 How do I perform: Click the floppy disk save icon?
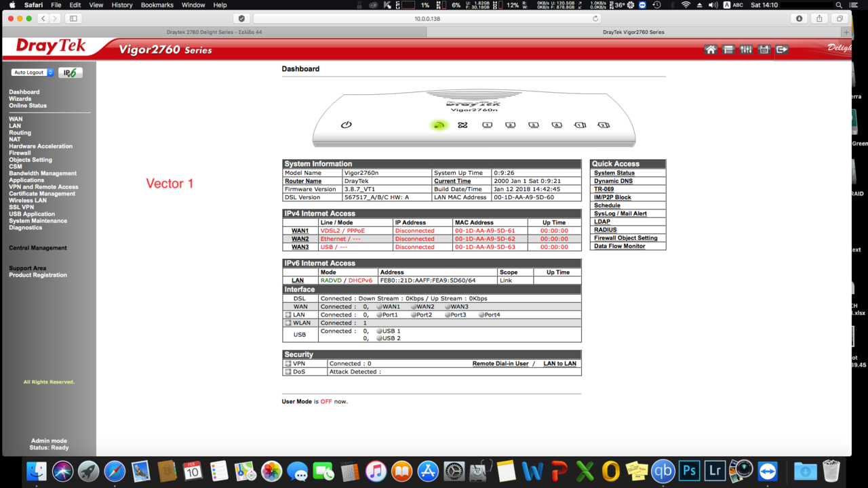click(x=764, y=49)
